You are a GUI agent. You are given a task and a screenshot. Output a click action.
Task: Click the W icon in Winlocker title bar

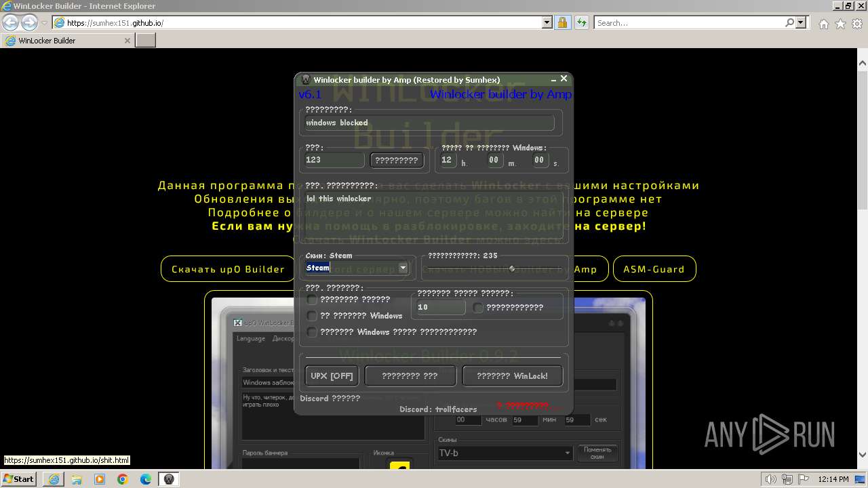tap(306, 80)
